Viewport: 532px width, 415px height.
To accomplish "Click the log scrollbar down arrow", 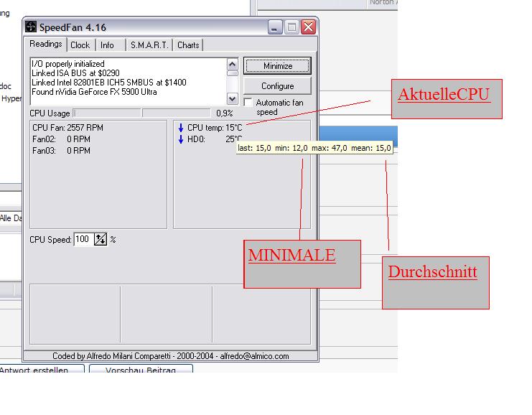I will pos(233,99).
